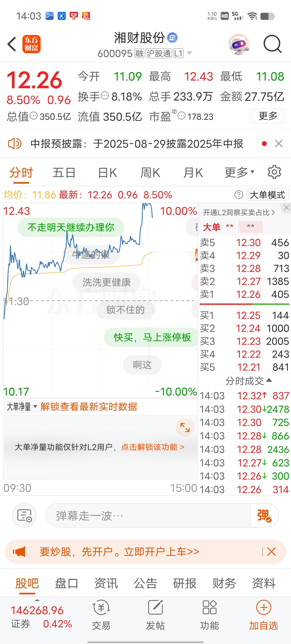The width and height of the screenshot is (291, 644).
Task: Expand stock code dropdown triangle
Action: tap(189, 53)
